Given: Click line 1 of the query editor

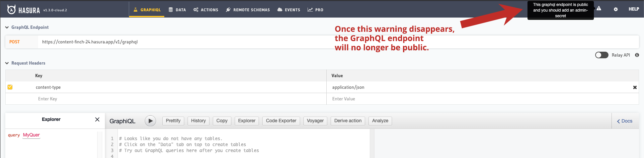Looking at the screenshot, I should 171,138.
